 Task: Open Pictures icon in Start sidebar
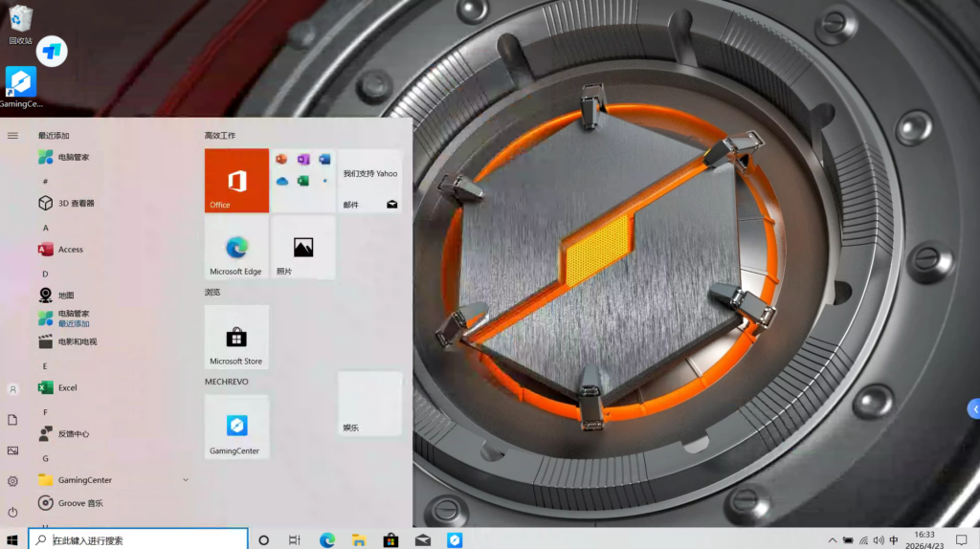click(x=12, y=450)
